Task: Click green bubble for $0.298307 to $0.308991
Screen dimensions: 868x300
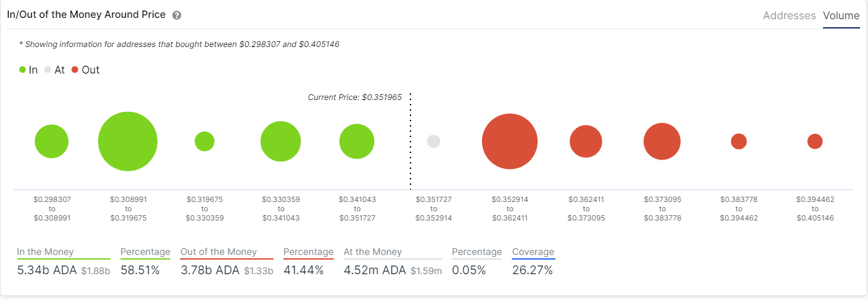Action: coord(52,141)
